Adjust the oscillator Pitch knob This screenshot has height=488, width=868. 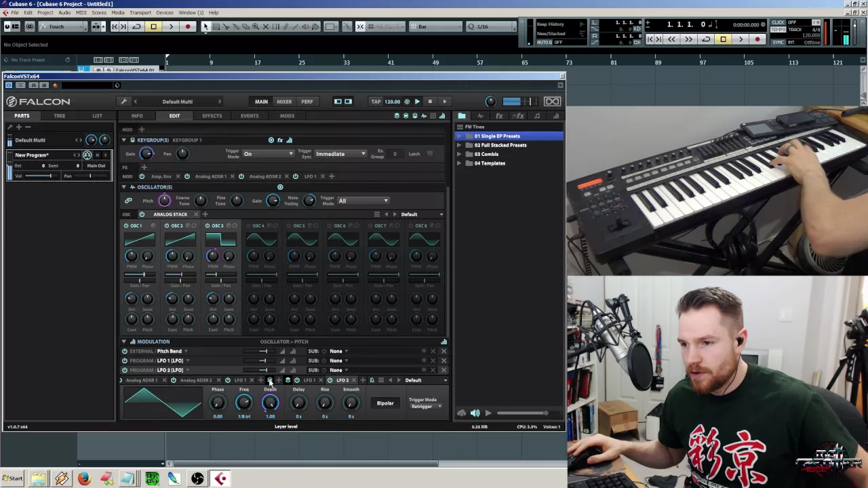(164, 200)
